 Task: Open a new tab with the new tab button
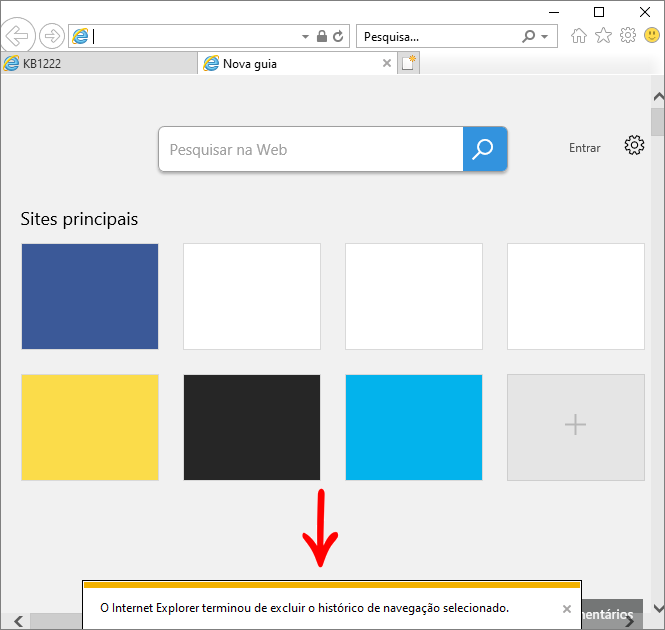click(409, 63)
